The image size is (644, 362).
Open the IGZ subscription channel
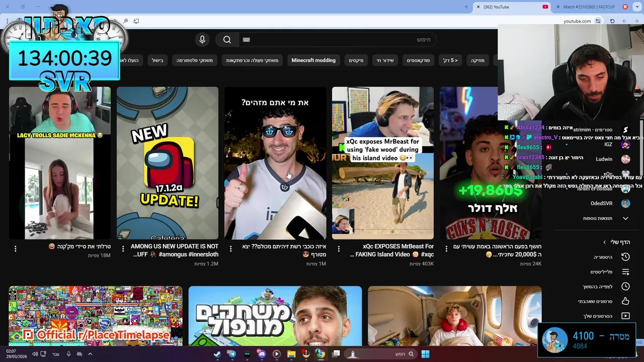[616, 144]
